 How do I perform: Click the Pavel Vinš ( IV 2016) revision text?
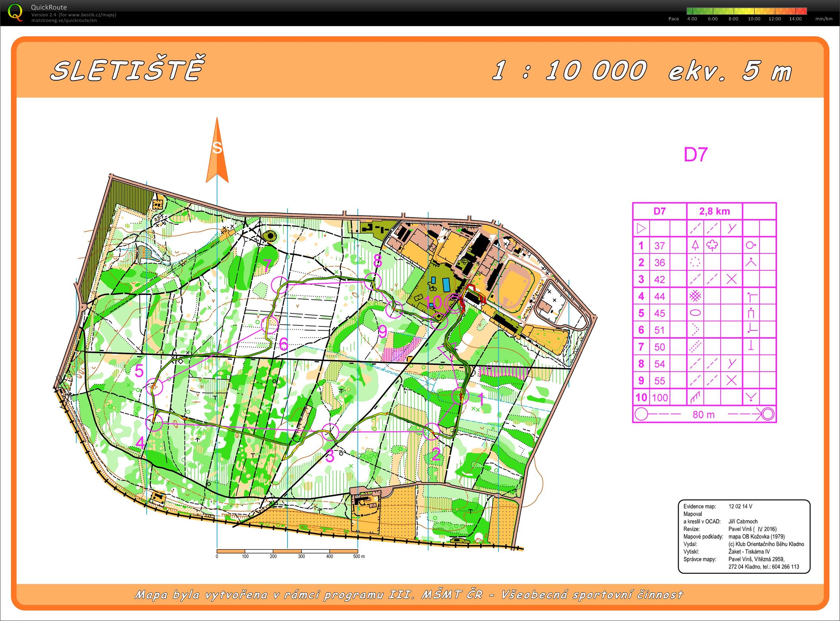752,529
